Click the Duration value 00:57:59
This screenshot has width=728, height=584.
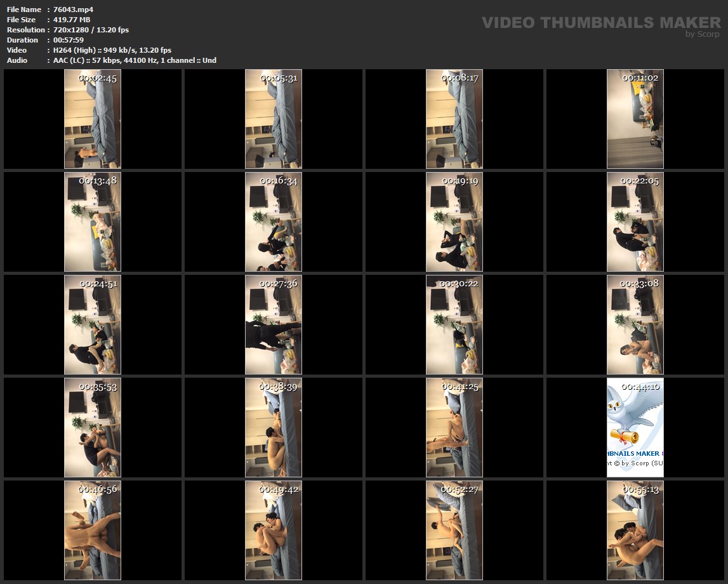(x=69, y=40)
